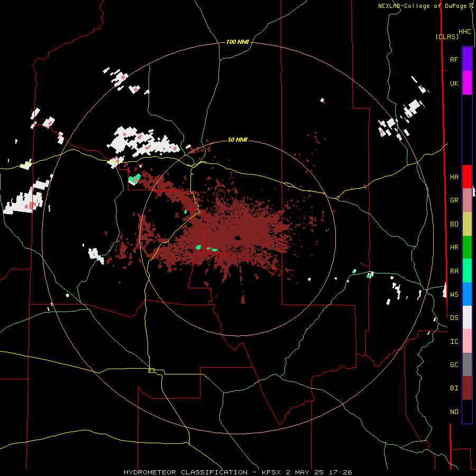Click the black radar site dot inside the 50 NMI ring

point(237,237)
